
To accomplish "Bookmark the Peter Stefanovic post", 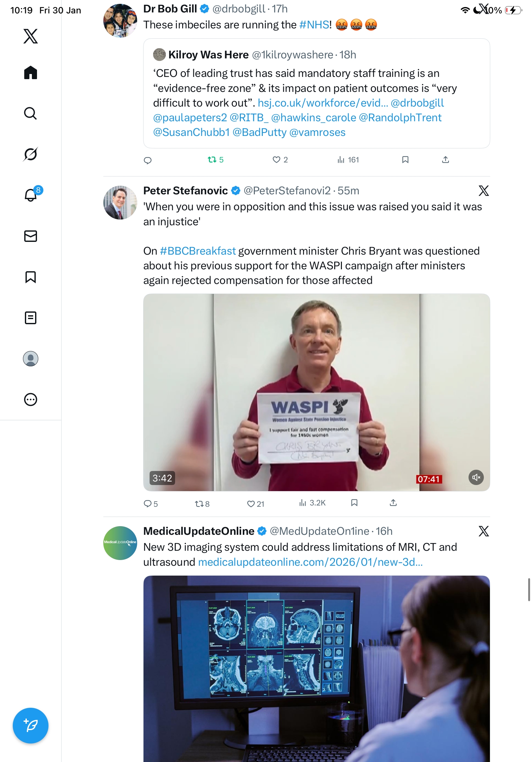I will coord(354,503).
